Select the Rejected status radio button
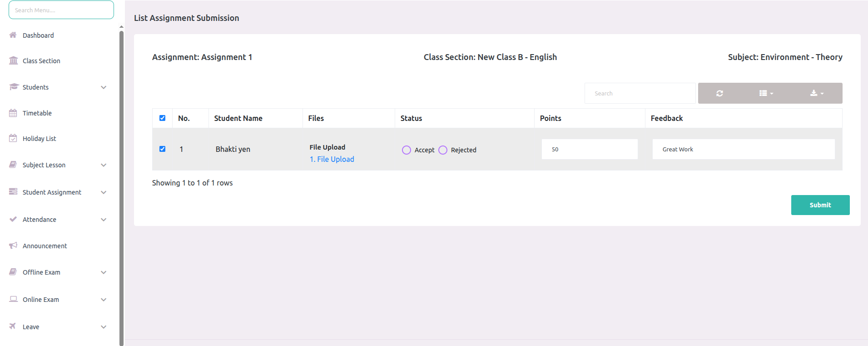 point(443,150)
